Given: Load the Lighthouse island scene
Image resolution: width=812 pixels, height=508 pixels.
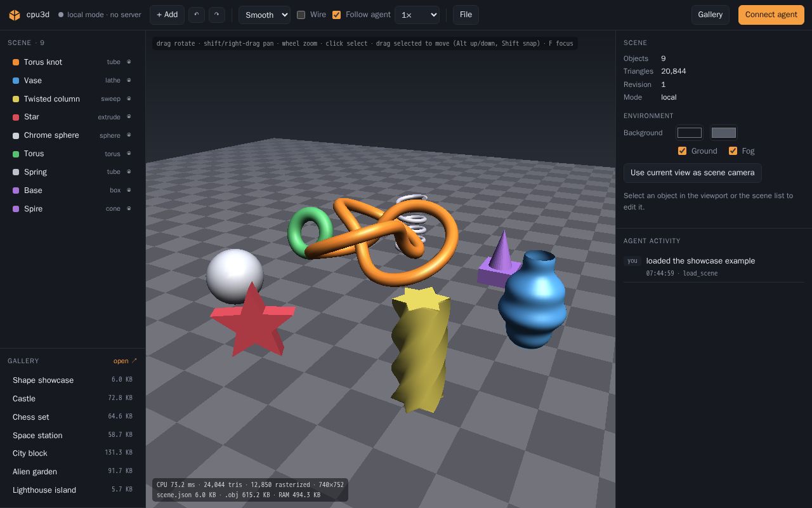Looking at the screenshot, I should [x=72, y=490].
